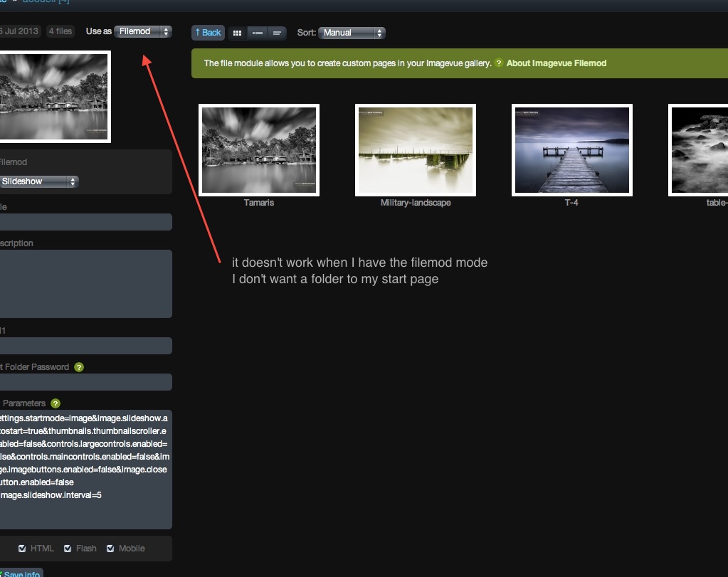Select the table thumbnail with rocks
The width and height of the screenshot is (728, 577).
[x=698, y=150]
